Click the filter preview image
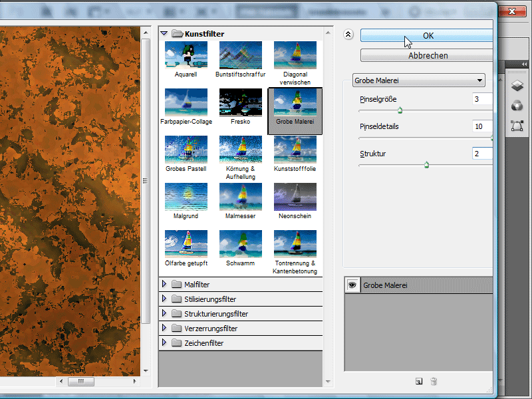 [70, 201]
